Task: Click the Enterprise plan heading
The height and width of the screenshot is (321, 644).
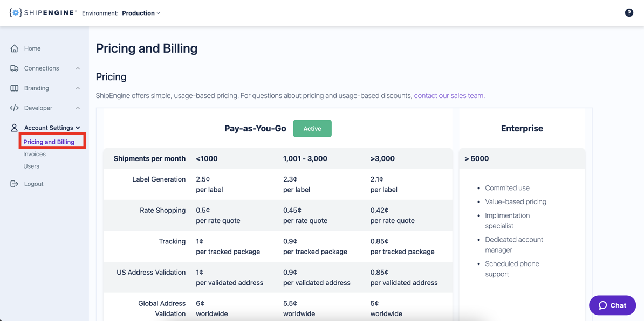Action: pyautogui.click(x=522, y=129)
